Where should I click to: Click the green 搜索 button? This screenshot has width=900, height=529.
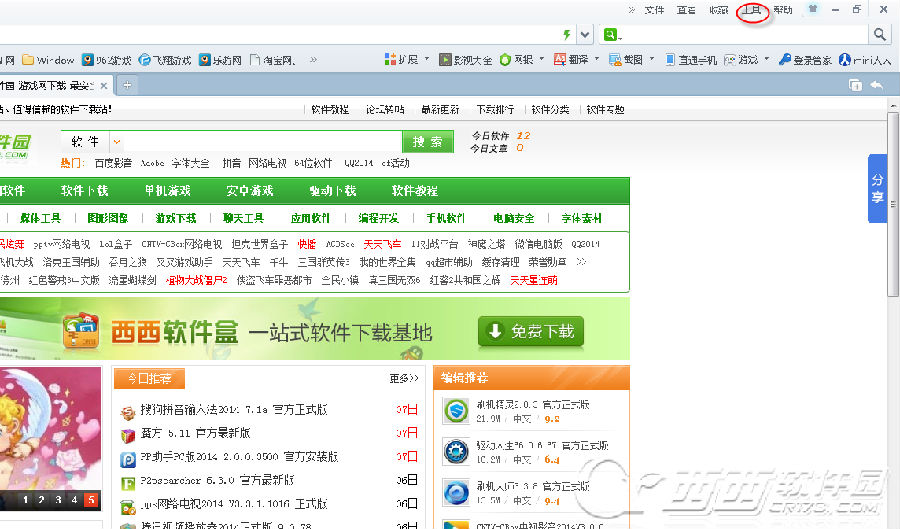[428, 142]
